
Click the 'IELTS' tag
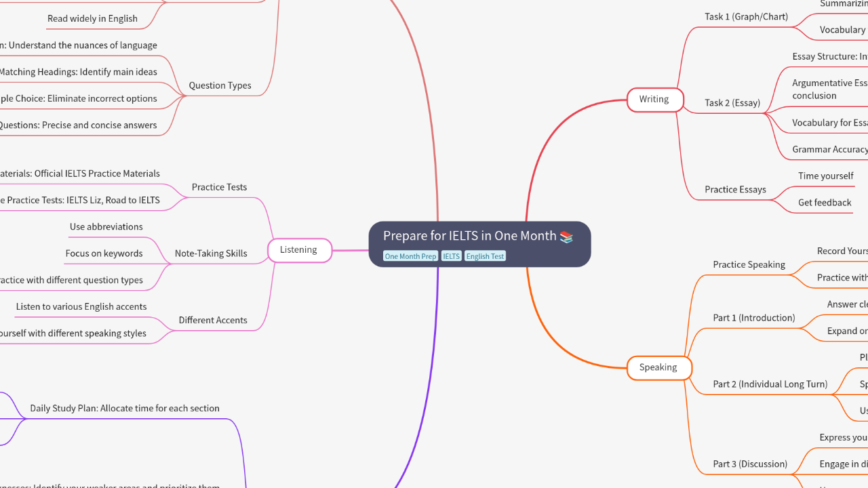coord(451,256)
